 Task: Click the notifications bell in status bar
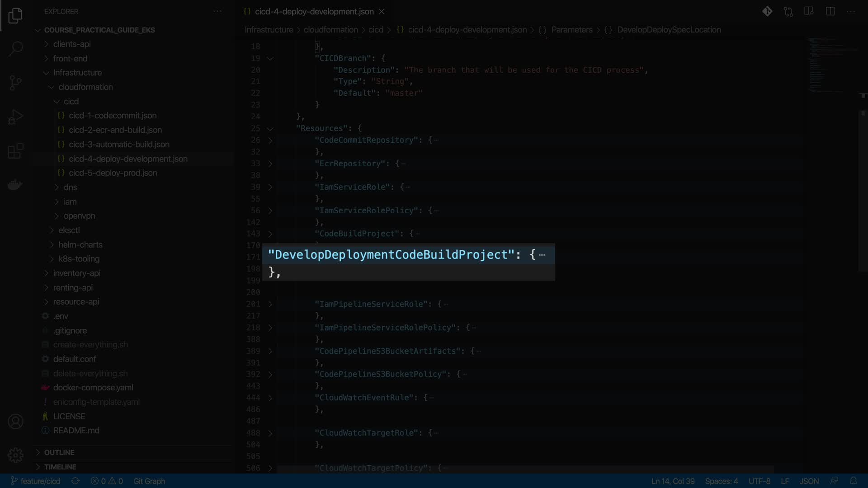click(x=853, y=481)
